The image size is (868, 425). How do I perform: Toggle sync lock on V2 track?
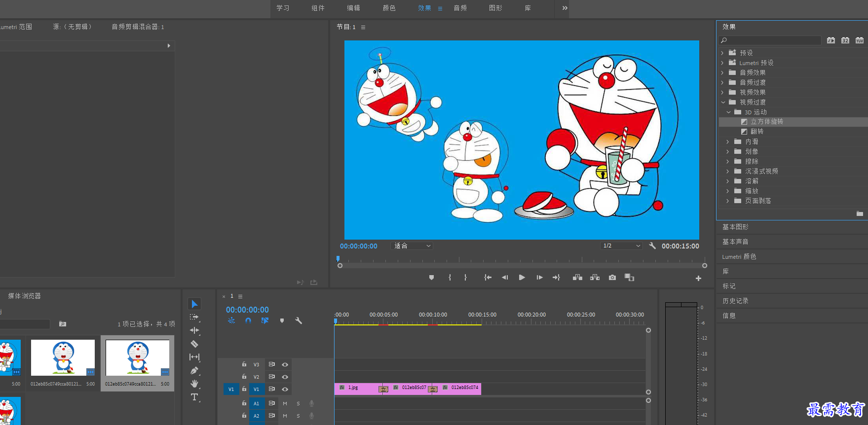tap(271, 377)
